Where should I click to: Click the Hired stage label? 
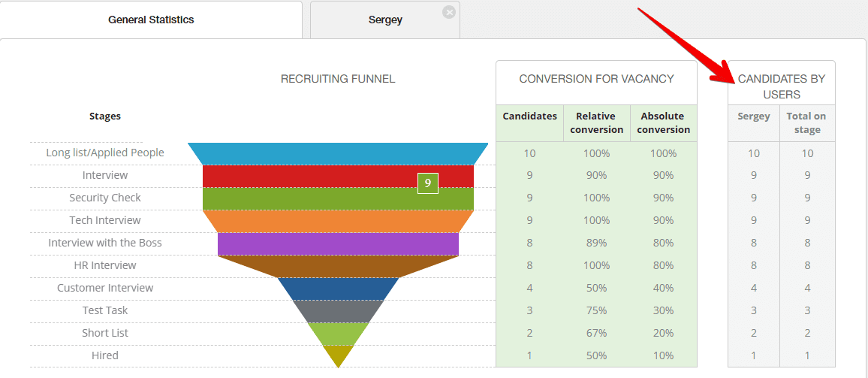[x=105, y=355]
